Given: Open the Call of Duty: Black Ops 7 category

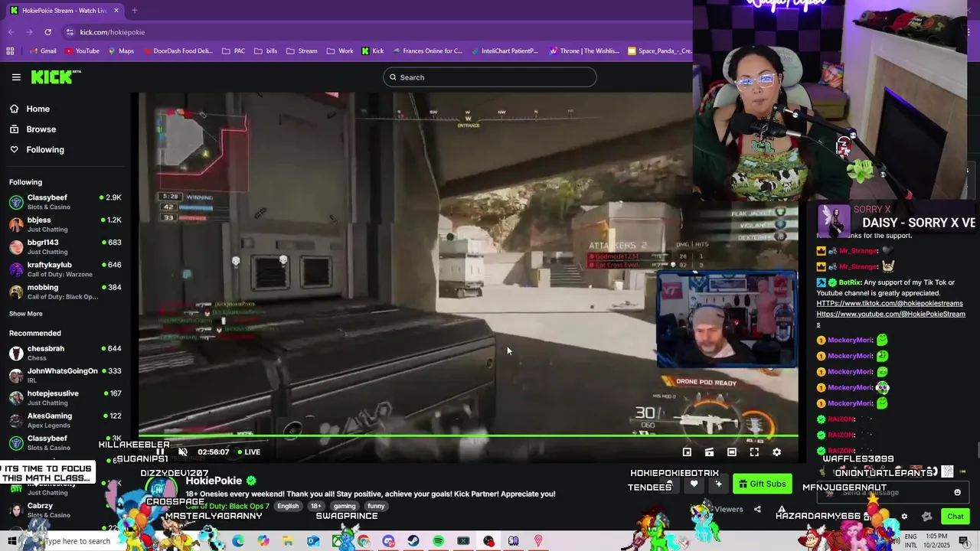Looking at the screenshot, I should [227, 506].
